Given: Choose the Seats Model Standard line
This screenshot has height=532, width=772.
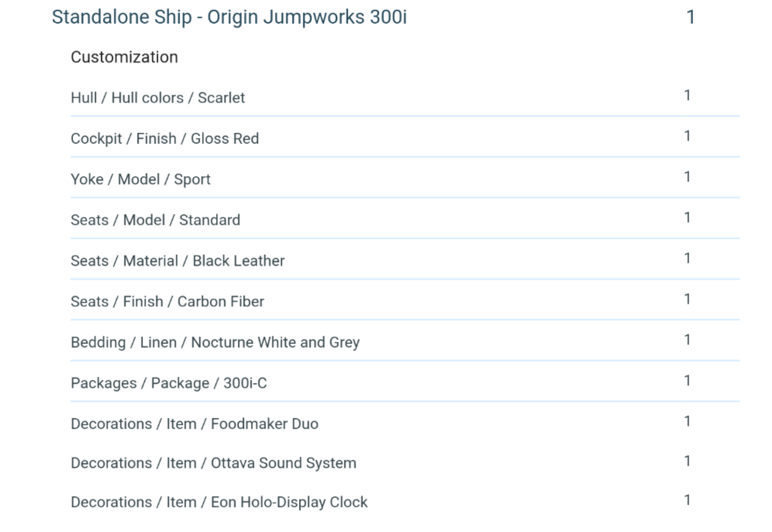Looking at the screenshot, I should point(155,220).
